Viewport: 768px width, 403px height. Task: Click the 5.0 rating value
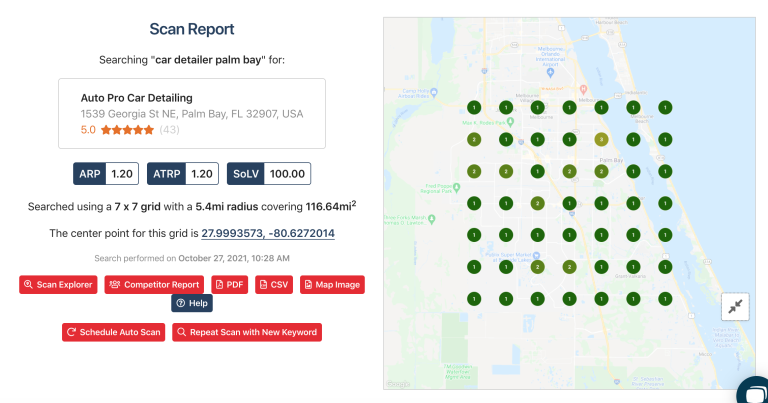[x=88, y=130]
